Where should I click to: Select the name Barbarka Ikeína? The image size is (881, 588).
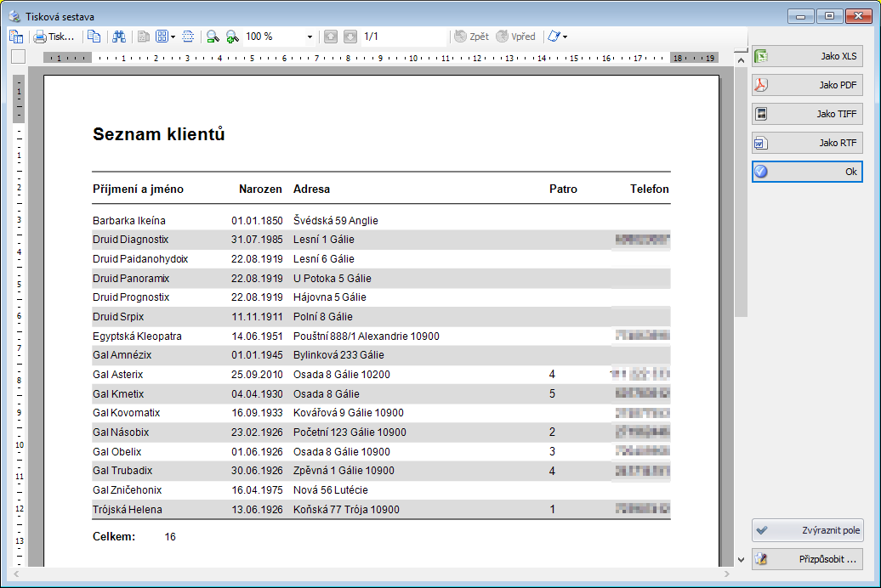[x=129, y=221]
